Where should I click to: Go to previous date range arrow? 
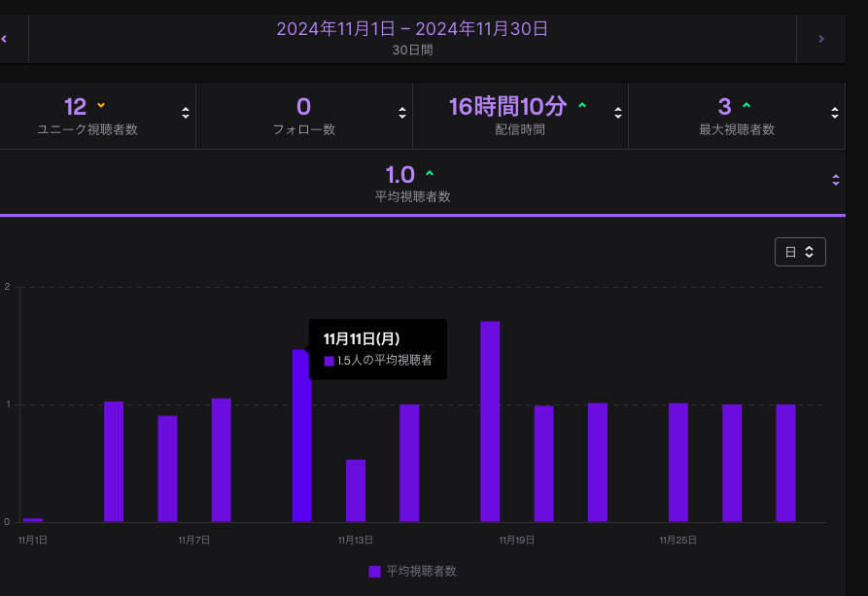pyautogui.click(x=6, y=39)
